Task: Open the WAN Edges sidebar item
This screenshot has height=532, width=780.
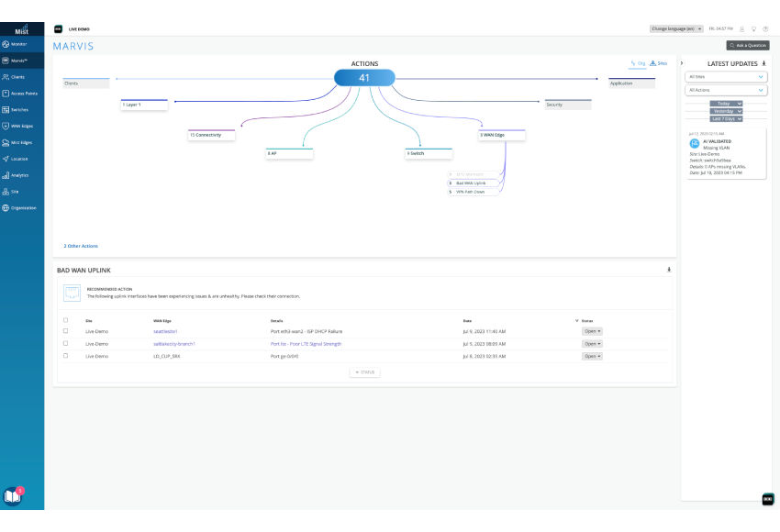Action: pos(20,126)
